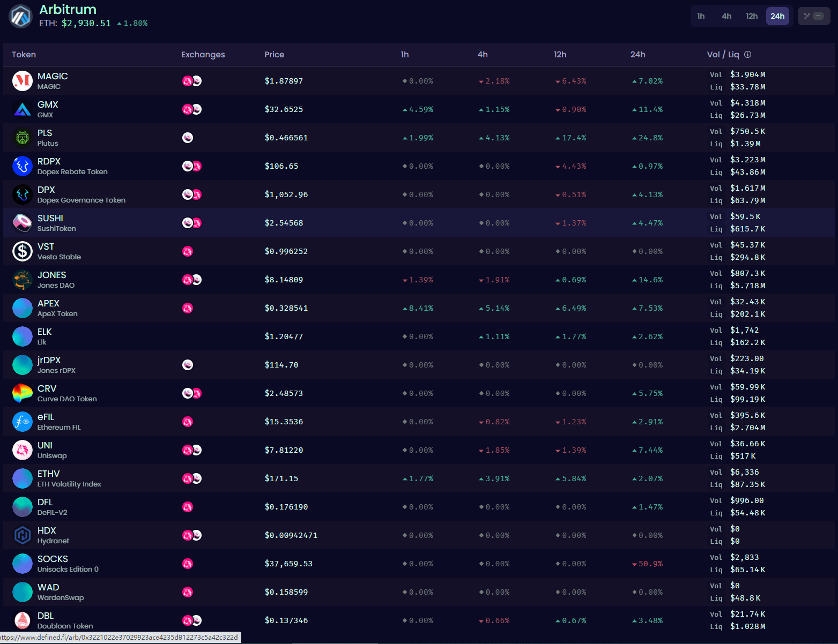Viewport: 838px width, 644px height.
Task: Click the DPX token logo
Action: point(23,194)
